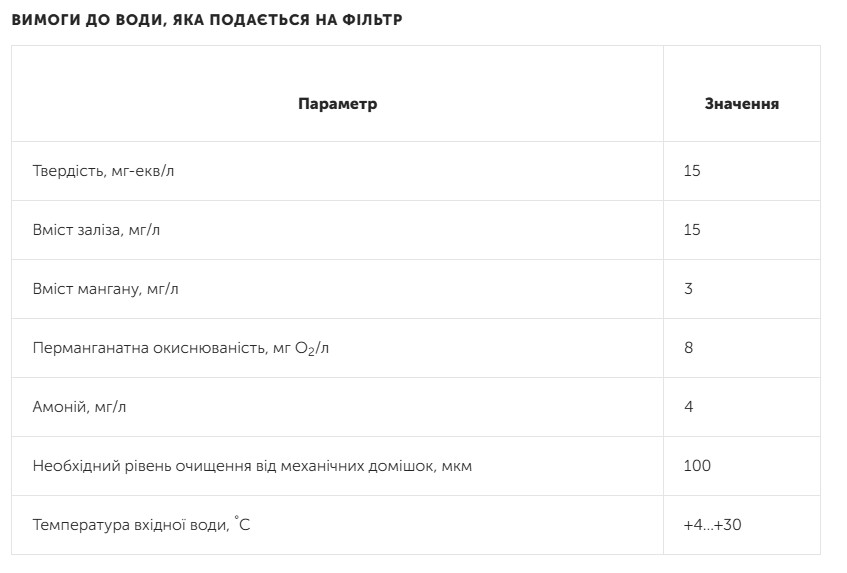Click the ammonium value 4

(688, 407)
